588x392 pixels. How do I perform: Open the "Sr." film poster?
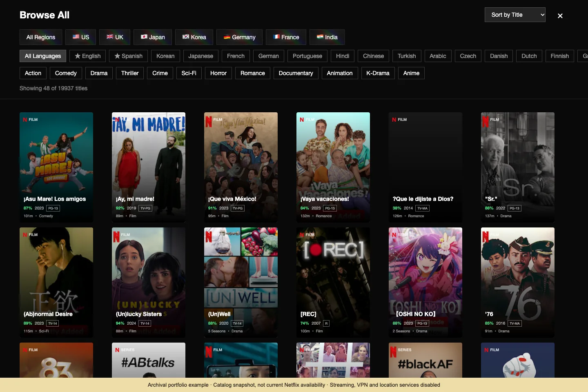coord(518,167)
